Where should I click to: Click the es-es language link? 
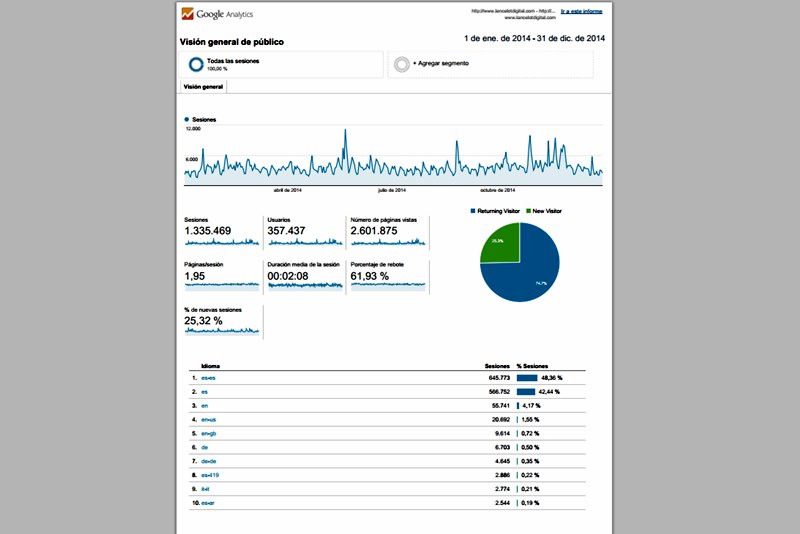coord(207,378)
